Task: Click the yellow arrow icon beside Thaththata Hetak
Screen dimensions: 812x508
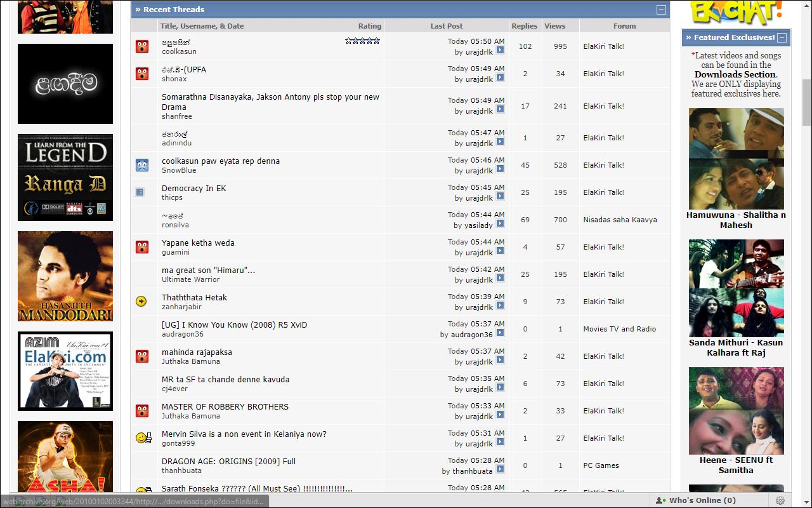Action: point(141,302)
